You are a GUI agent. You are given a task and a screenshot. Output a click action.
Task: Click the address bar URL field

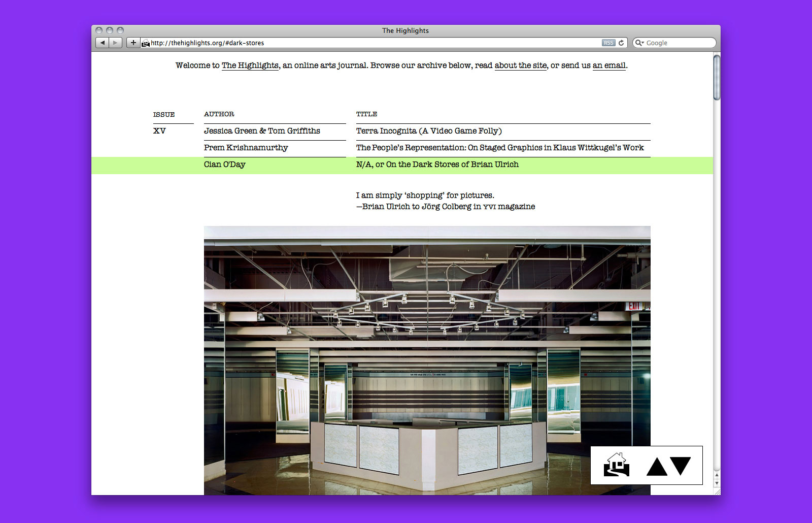point(376,43)
